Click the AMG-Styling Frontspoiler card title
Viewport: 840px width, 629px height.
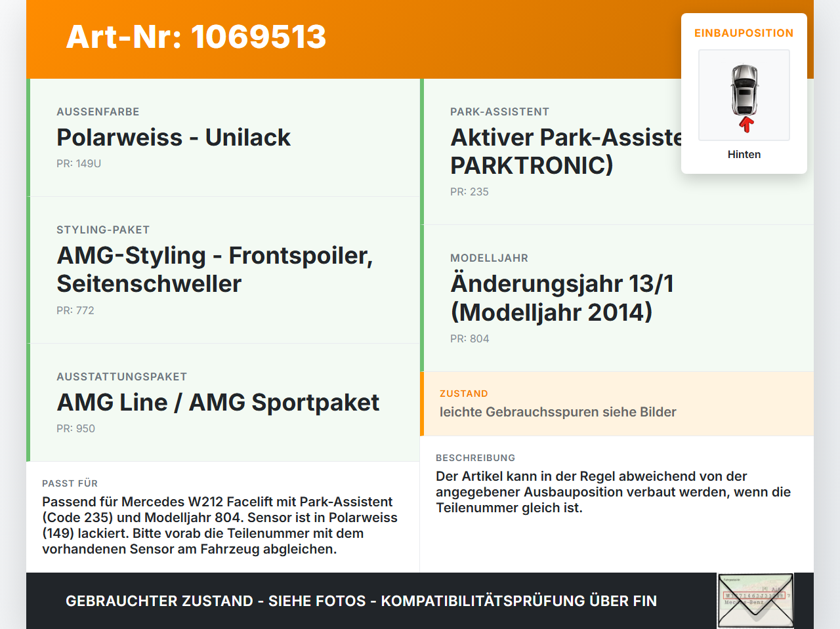coord(215,270)
